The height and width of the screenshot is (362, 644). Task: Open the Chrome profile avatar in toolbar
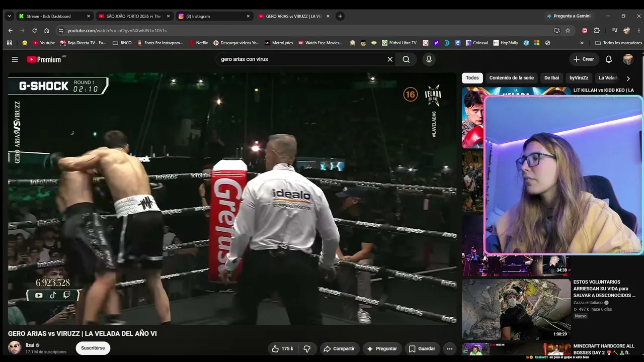[x=626, y=30]
